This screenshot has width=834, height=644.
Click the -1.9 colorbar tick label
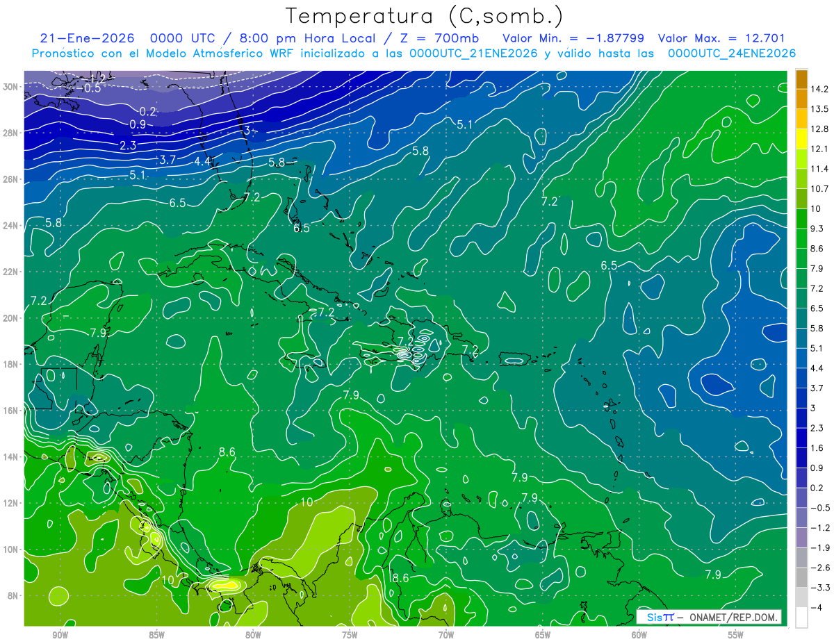pos(819,548)
